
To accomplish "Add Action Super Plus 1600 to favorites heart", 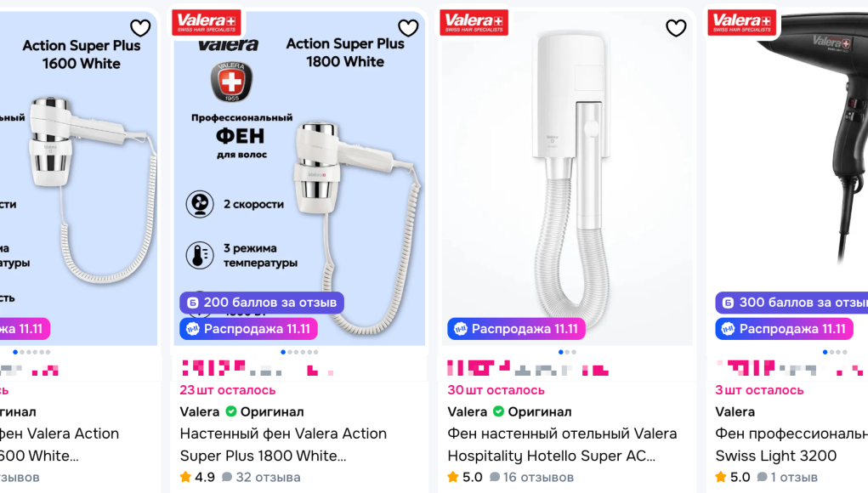I will click(x=140, y=28).
